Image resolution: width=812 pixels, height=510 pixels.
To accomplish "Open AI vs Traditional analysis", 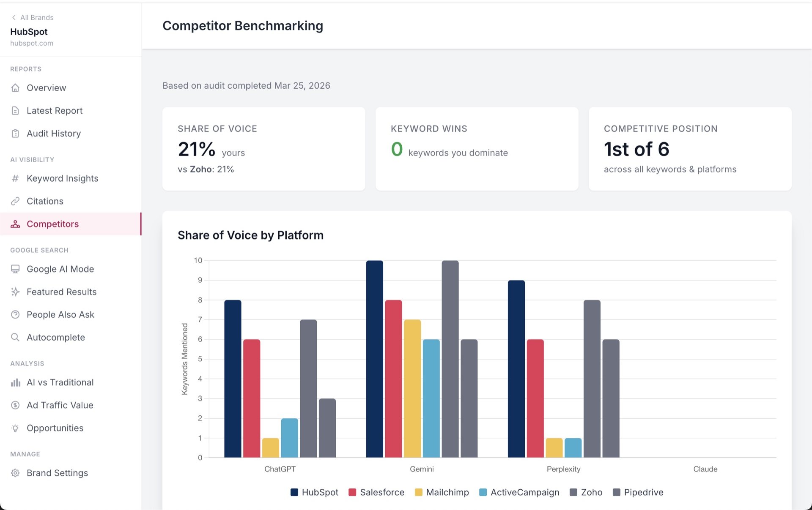I will [x=71, y=382].
